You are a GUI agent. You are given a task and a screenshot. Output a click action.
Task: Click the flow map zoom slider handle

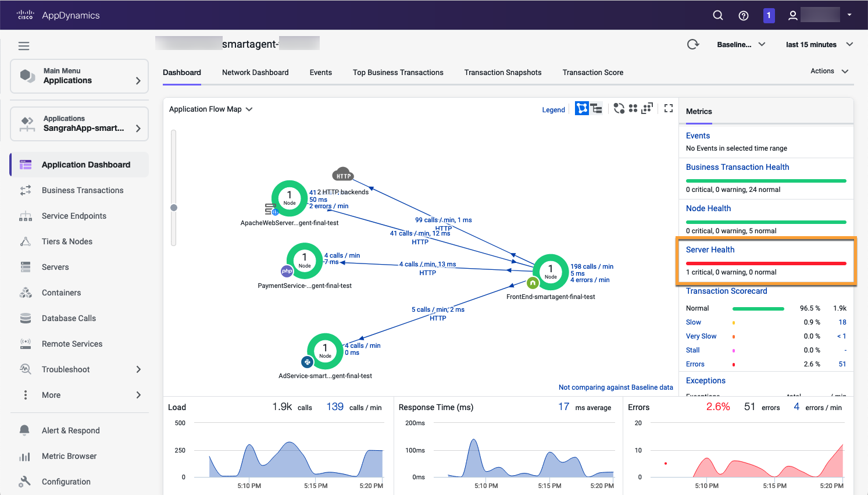(174, 208)
